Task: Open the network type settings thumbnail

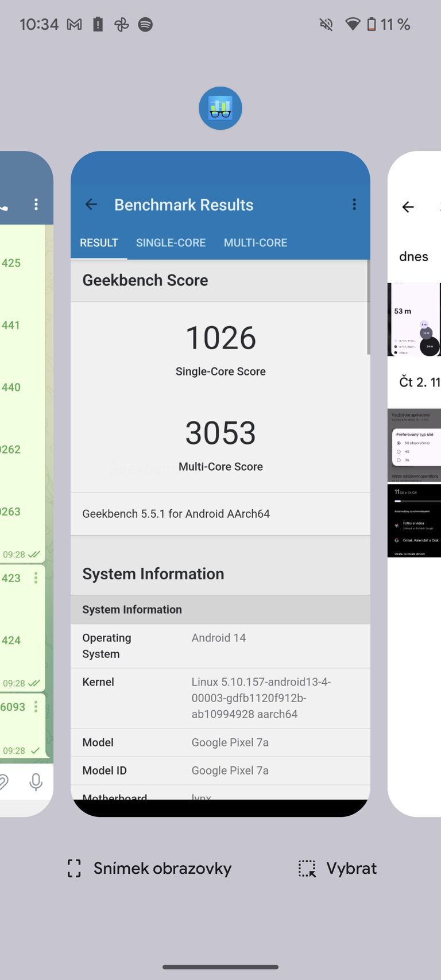Action: 414,445
